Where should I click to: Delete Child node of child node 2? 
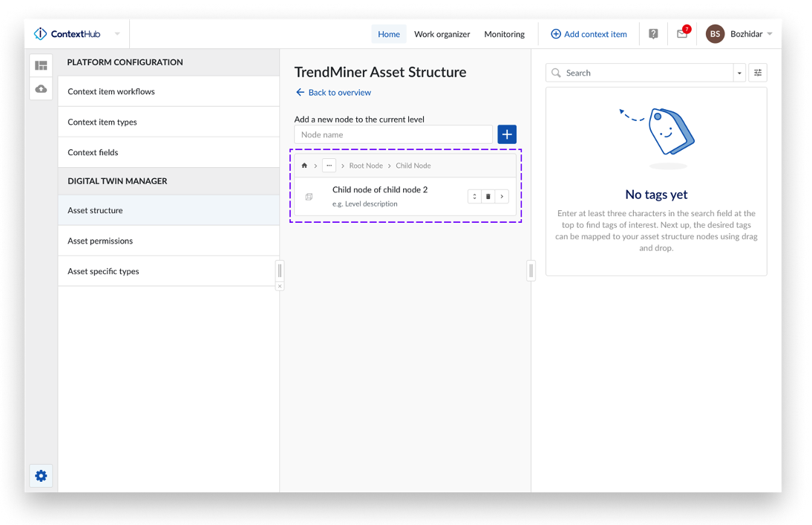click(x=488, y=197)
